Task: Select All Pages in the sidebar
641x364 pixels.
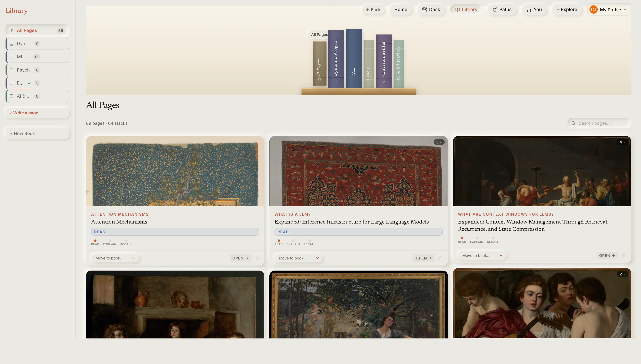Action: [x=37, y=30]
